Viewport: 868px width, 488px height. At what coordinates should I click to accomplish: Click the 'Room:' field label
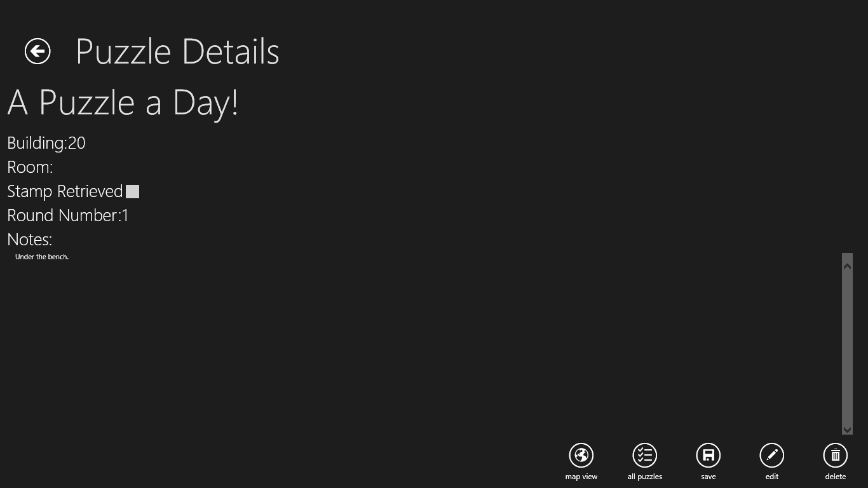[x=30, y=167]
